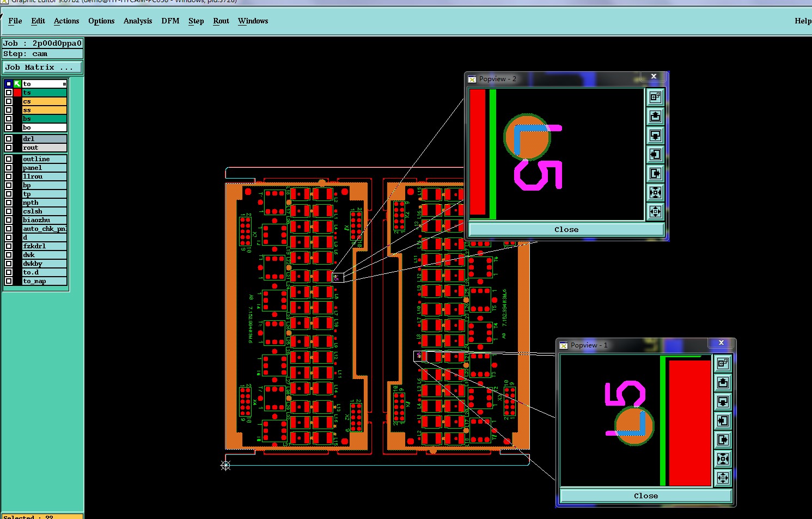Click the pan-right icon in Popview - 2
This screenshot has height=519, width=812.
[x=655, y=174]
